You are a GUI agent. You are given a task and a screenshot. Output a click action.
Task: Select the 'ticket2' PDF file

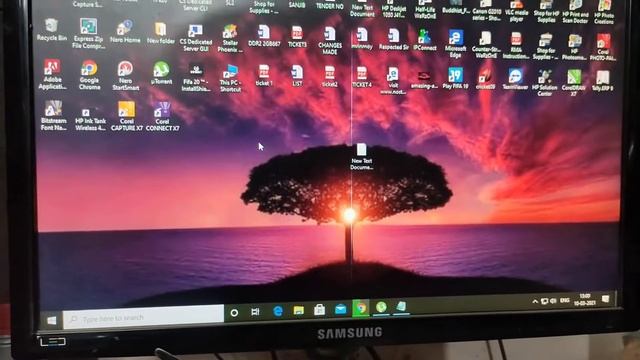(x=330, y=76)
